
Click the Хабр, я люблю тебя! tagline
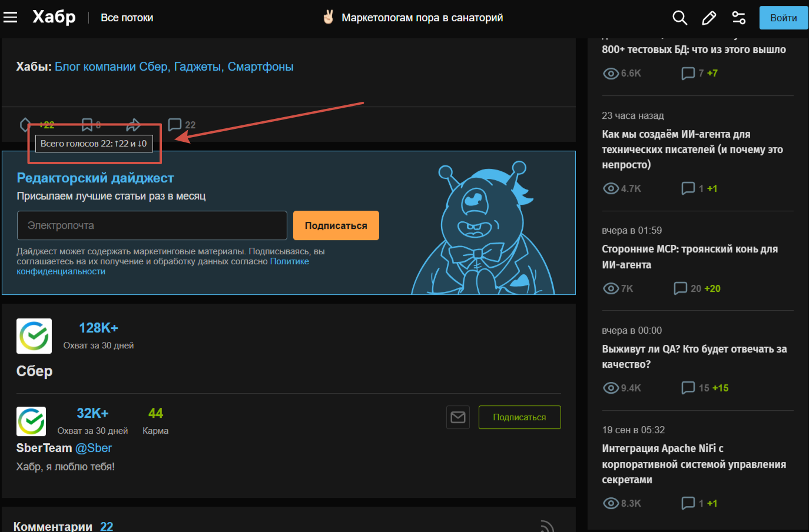pos(65,467)
